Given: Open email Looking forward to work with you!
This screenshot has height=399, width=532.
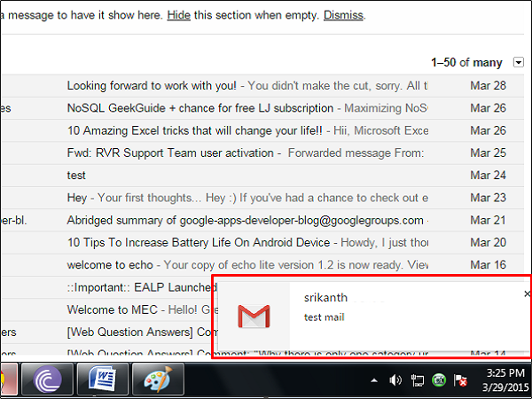Looking at the screenshot, I should click(262, 86).
